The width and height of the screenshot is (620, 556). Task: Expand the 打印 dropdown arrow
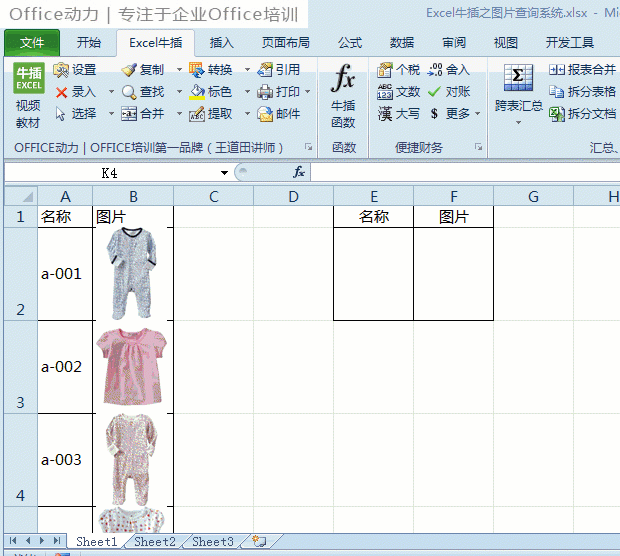(x=308, y=92)
